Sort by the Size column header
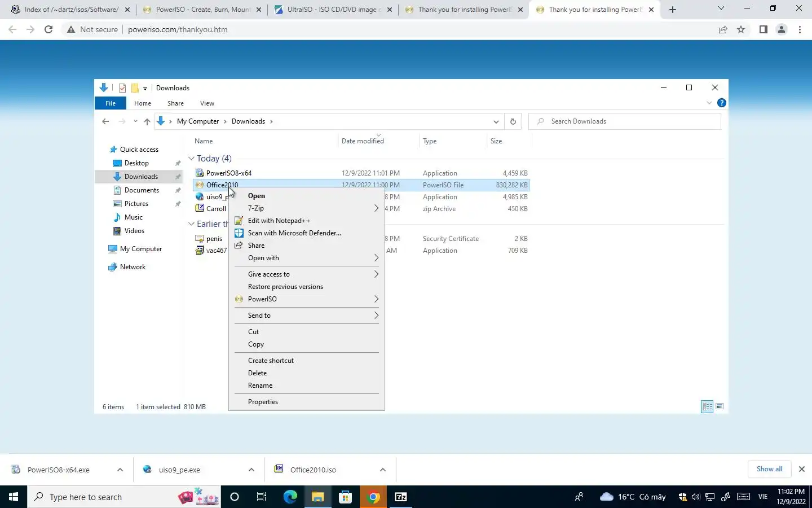 coord(496,141)
